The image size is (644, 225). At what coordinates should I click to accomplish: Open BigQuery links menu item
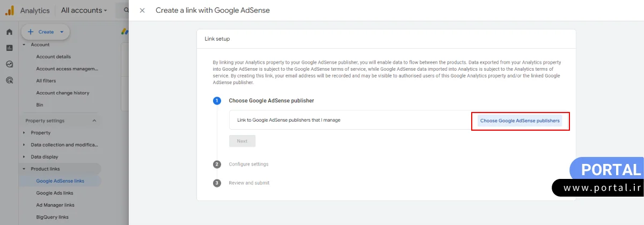click(52, 217)
